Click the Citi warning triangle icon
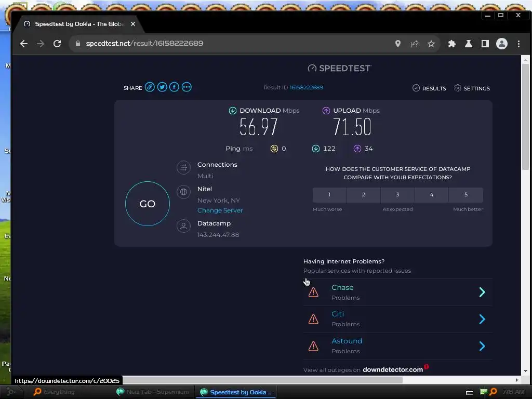This screenshot has height=399, width=532. pyautogui.click(x=313, y=319)
